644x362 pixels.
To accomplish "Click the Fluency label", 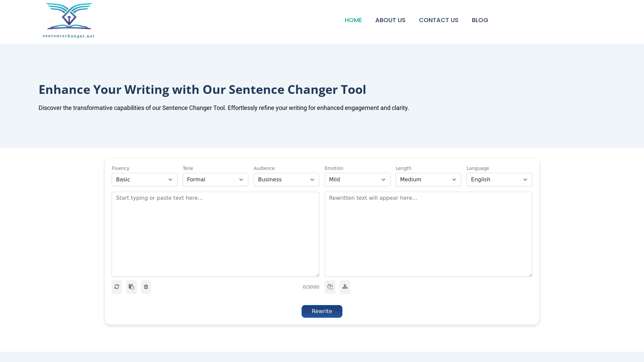I will [120, 168].
